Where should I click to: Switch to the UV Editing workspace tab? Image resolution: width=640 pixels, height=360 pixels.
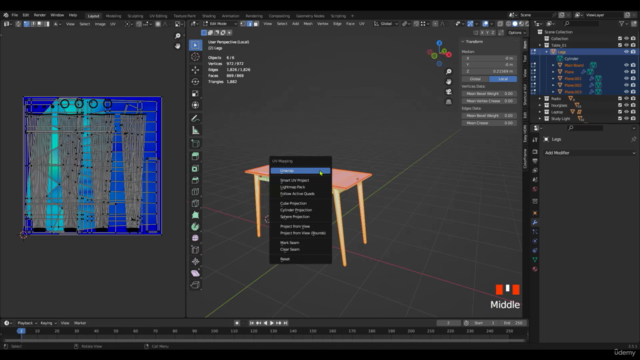(x=158, y=16)
